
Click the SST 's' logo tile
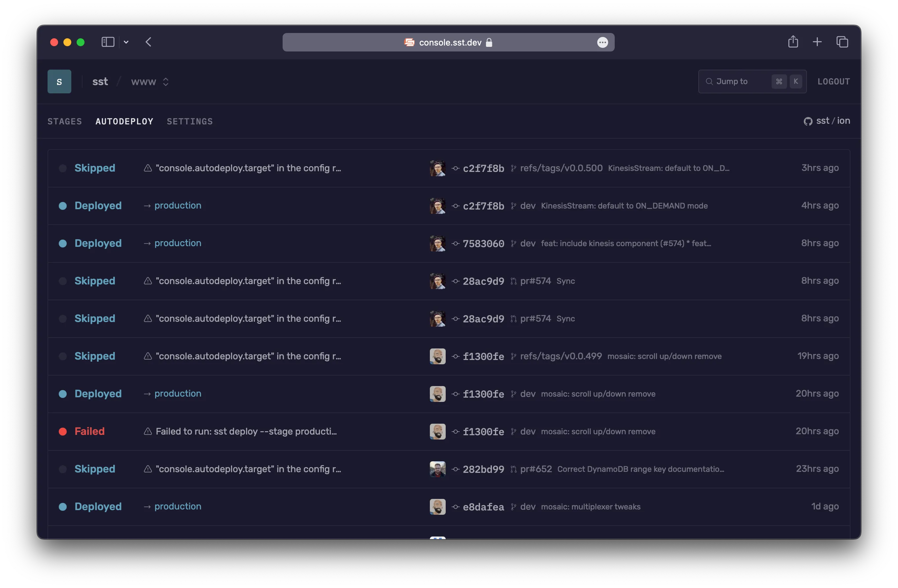pos(59,81)
